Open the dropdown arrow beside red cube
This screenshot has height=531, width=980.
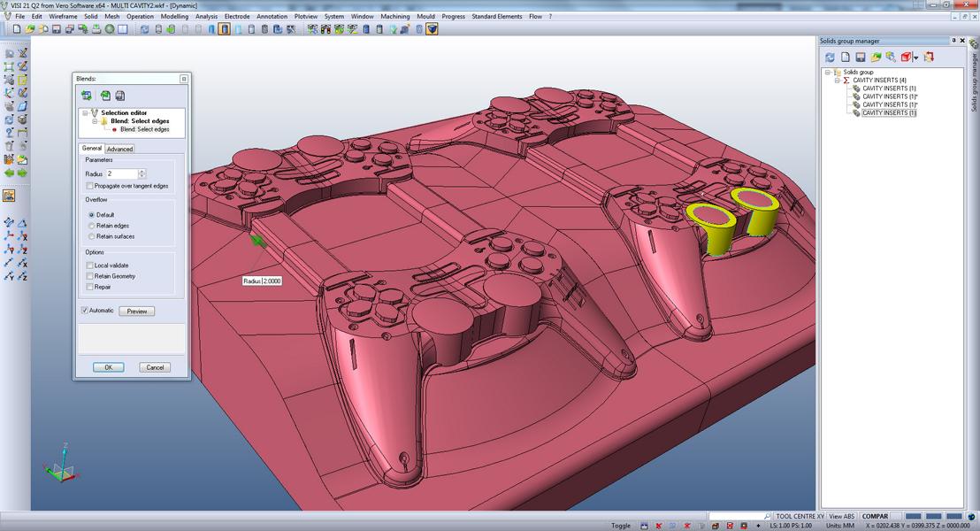(915, 58)
